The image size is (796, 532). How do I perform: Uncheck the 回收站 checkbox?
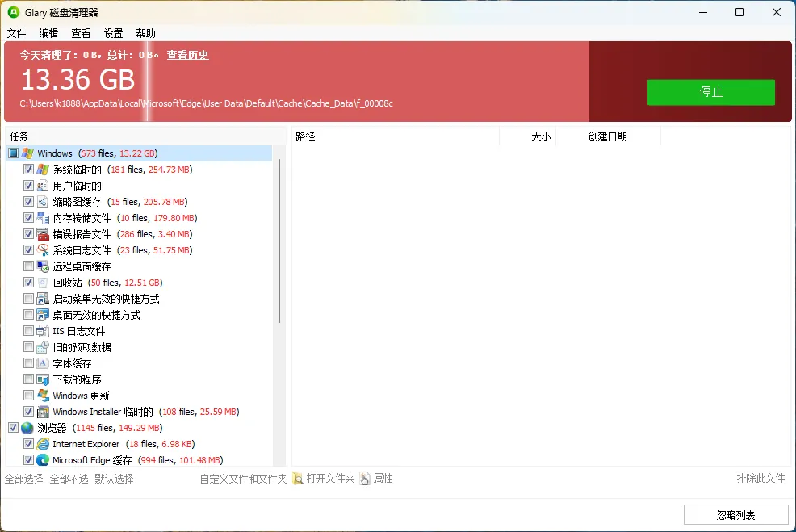tap(28, 283)
